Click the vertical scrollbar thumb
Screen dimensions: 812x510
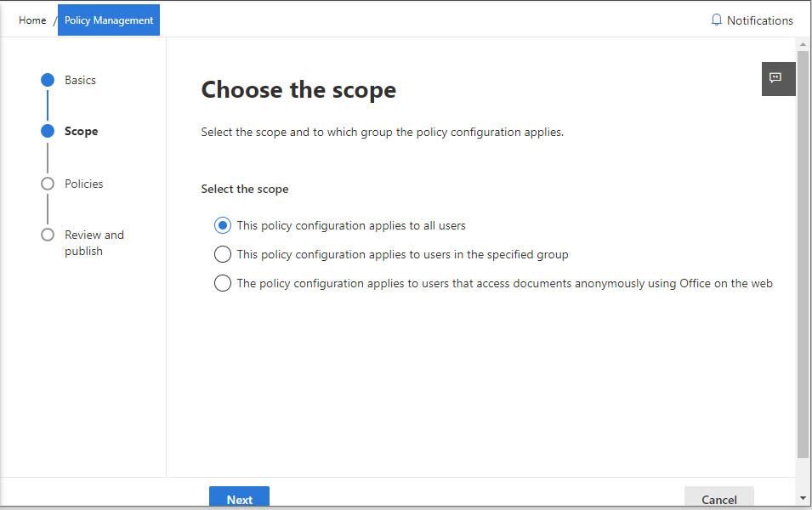pyautogui.click(x=803, y=254)
